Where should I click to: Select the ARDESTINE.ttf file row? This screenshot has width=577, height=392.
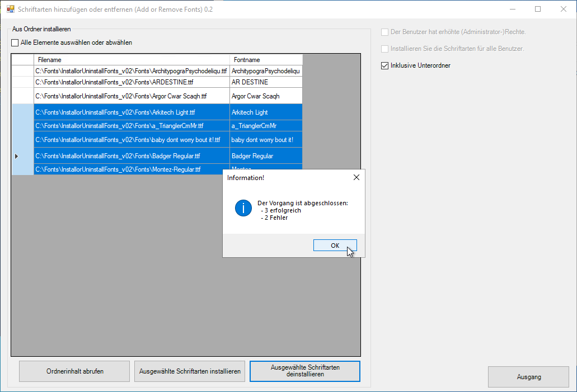132,82
